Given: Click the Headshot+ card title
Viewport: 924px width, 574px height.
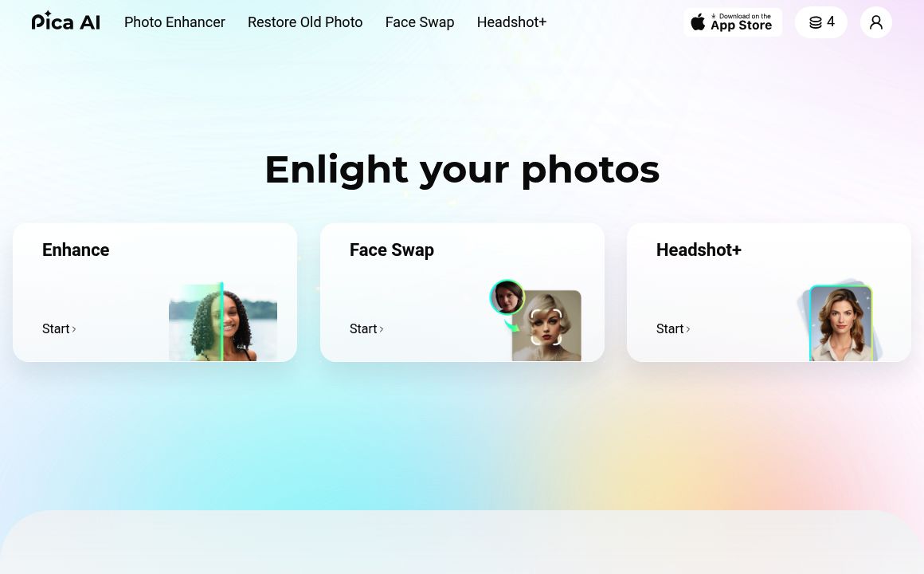Looking at the screenshot, I should pyautogui.click(x=699, y=250).
